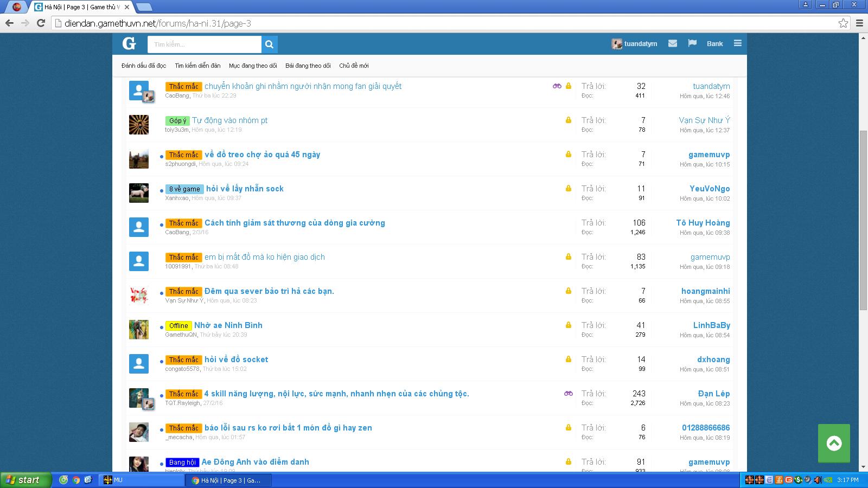Click the browser back arrow
This screenshot has width=868, height=488.
click(9, 23)
